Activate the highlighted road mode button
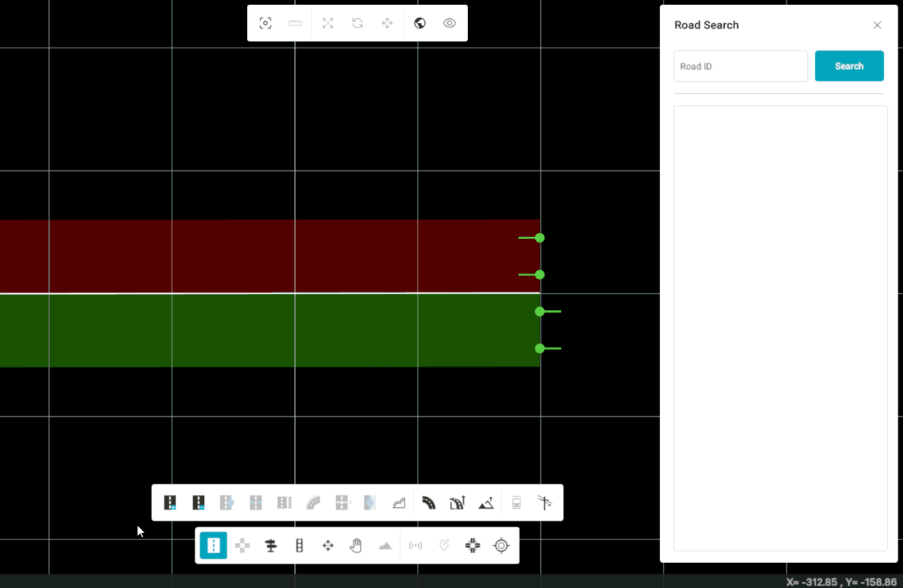The width and height of the screenshot is (903, 588). click(x=213, y=546)
